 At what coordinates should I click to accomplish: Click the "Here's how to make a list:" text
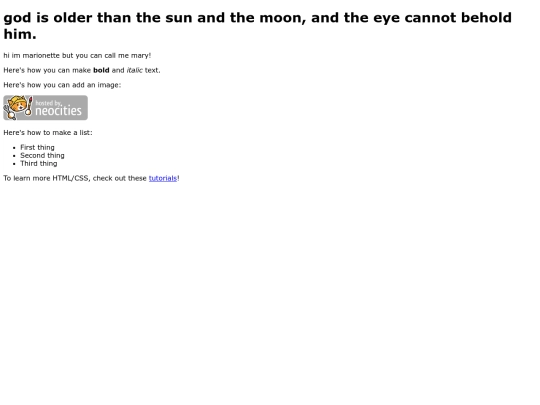coord(48,133)
